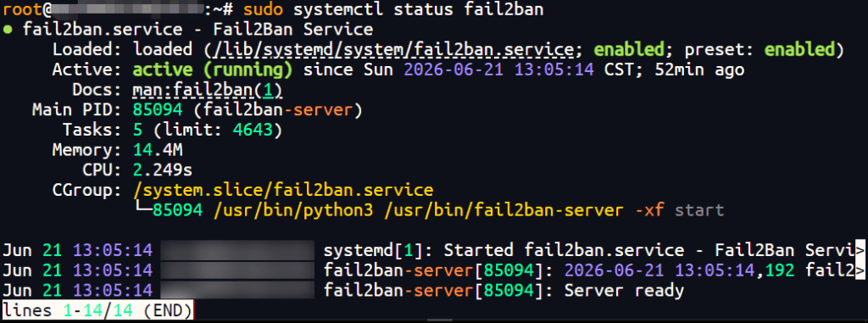Open the man:fail2ban(1) docs link
The height and width of the screenshot is (323, 868).
(x=209, y=91)
